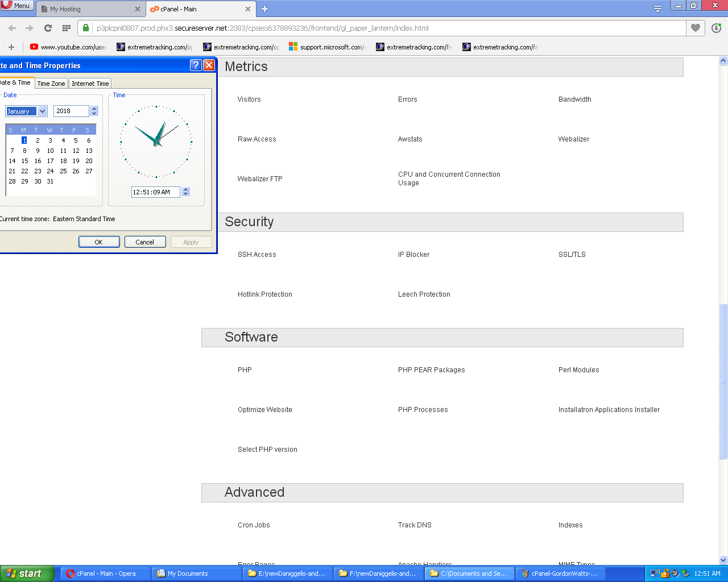Select January 17 in the calendar
The width and height of the screenshot is (728, 582).
50,161
